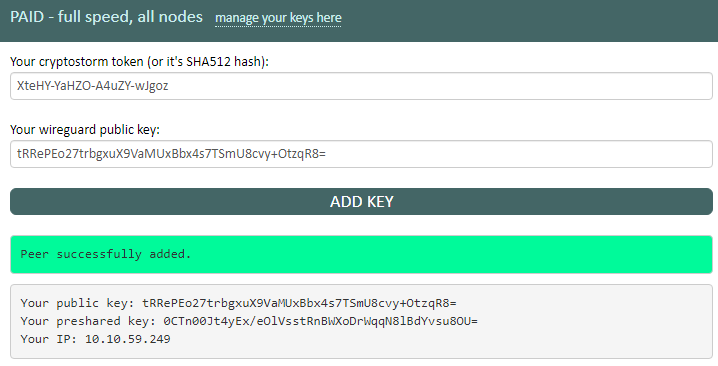
Task: Click the "Your wireguard public key:" label
Action: click(85, 130)
